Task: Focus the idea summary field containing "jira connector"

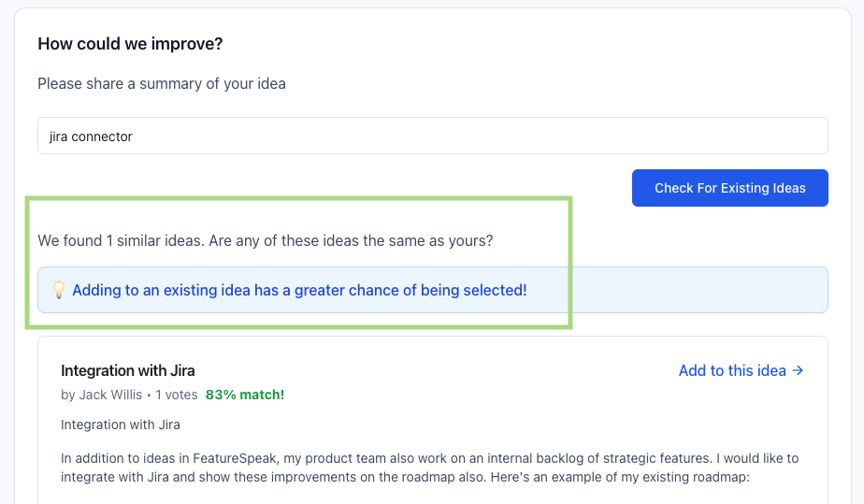Action: [432, 136]
